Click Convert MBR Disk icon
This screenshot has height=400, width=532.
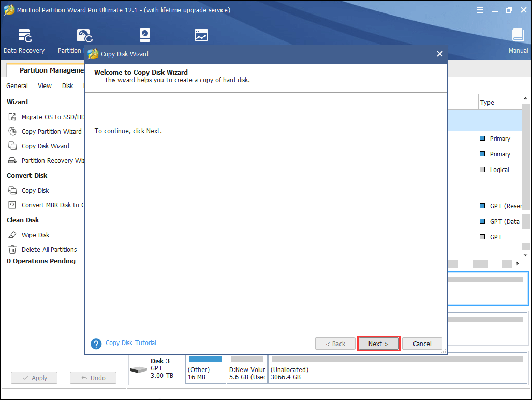click(12, 205)
